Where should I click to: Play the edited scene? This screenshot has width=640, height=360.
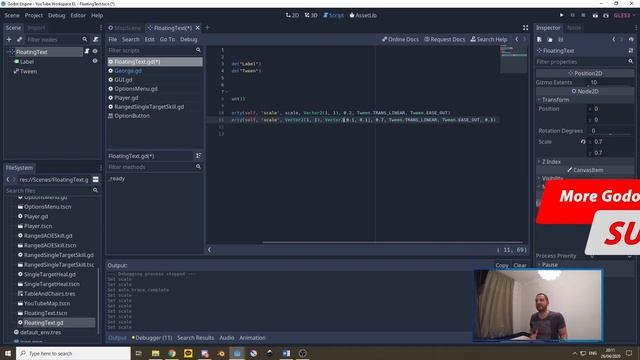coord(595,15)
